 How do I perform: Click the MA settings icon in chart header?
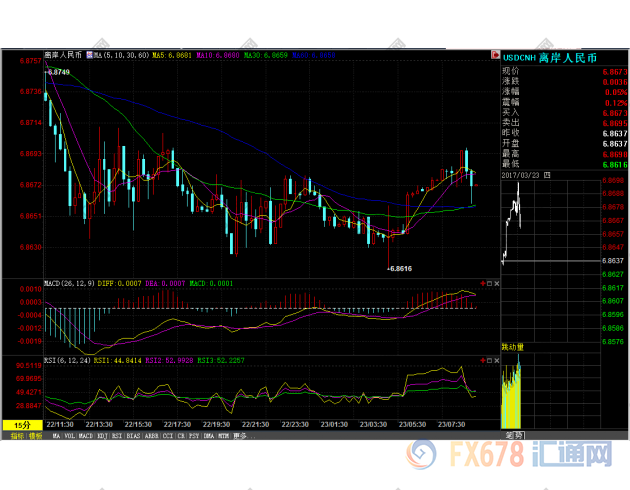tap(89, 57)
